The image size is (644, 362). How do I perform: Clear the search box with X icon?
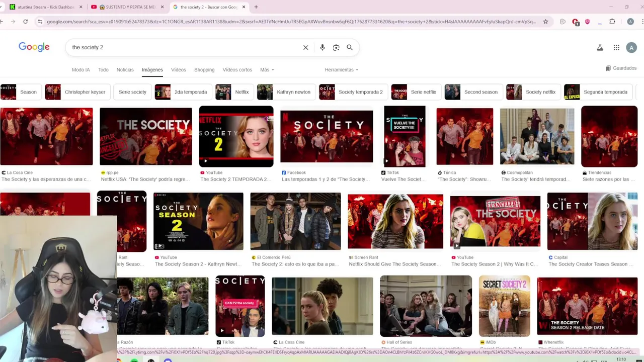tap(305, 47)
